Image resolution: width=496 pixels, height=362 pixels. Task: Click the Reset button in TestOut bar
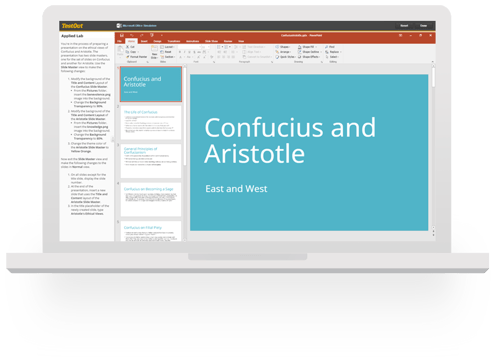[404, 26]
